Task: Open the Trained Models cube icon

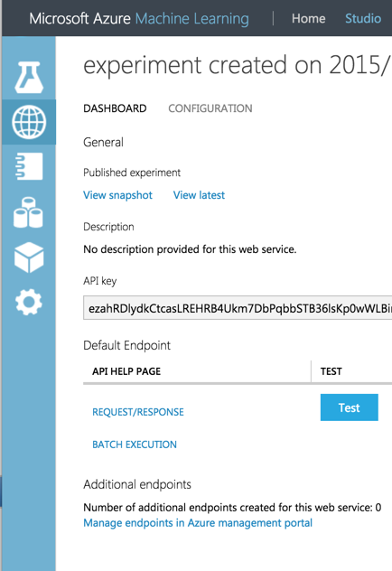Action: pyautogui.click(x=29, y=257)
